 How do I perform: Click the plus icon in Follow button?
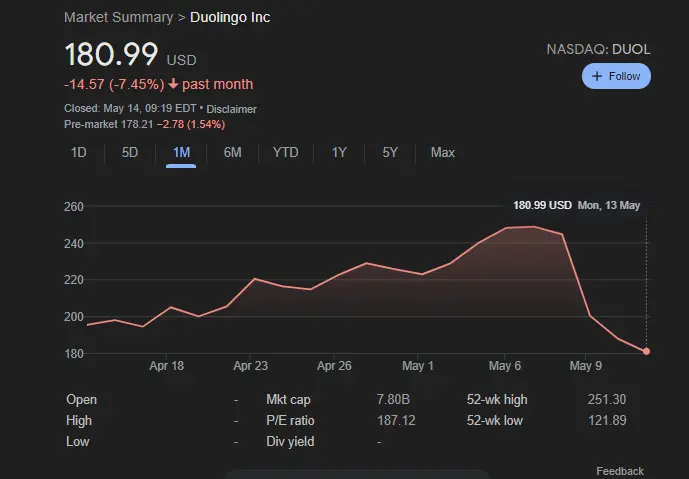click(596, 76)
